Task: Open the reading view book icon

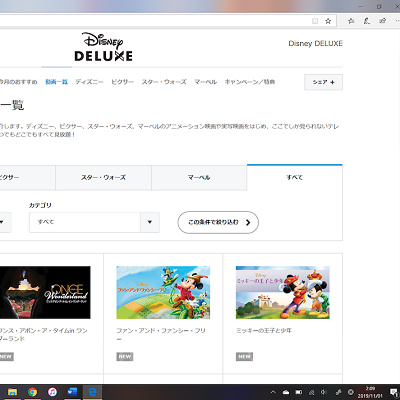Action: point(315,21)
